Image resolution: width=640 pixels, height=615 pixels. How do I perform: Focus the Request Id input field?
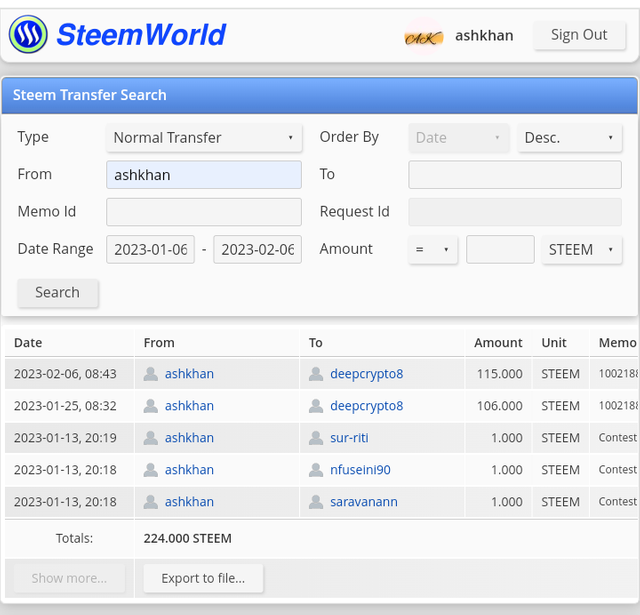[x=515, y=212]
